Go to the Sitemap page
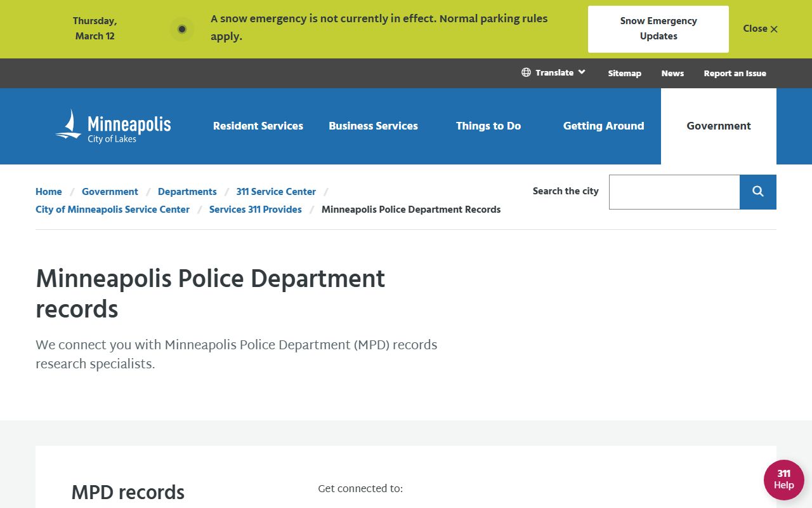The image size is (812, 508). pos(625,73)
